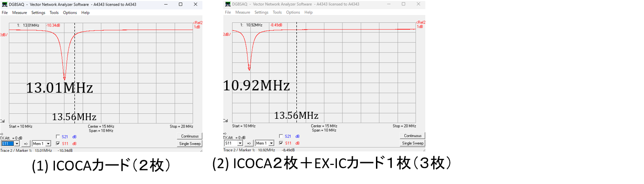Expand S11 source dropdown in right window
644x184 pixels.
click(240, 143)
